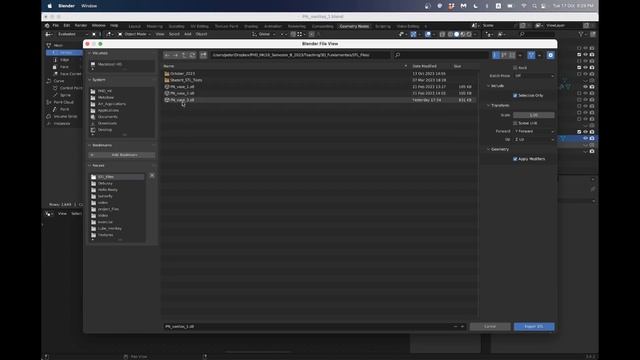
Task: Click the Macintosh HD volume icon
Action: pos(93,64)
